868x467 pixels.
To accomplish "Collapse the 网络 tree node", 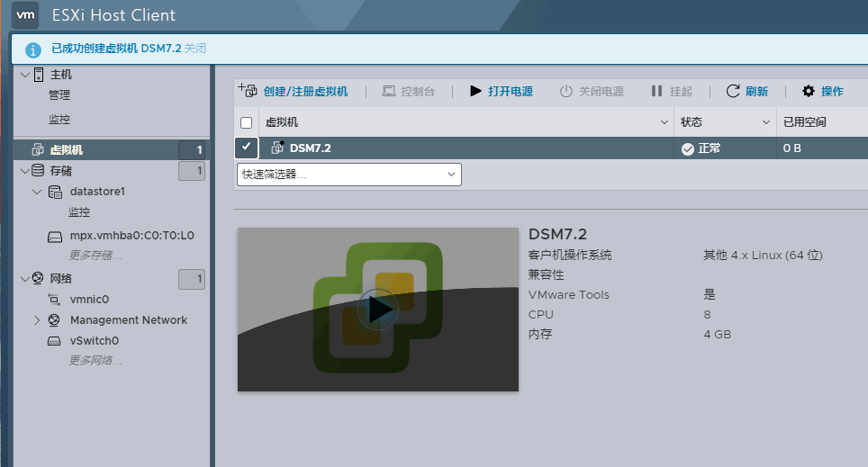I will click(x=24, y=279).
